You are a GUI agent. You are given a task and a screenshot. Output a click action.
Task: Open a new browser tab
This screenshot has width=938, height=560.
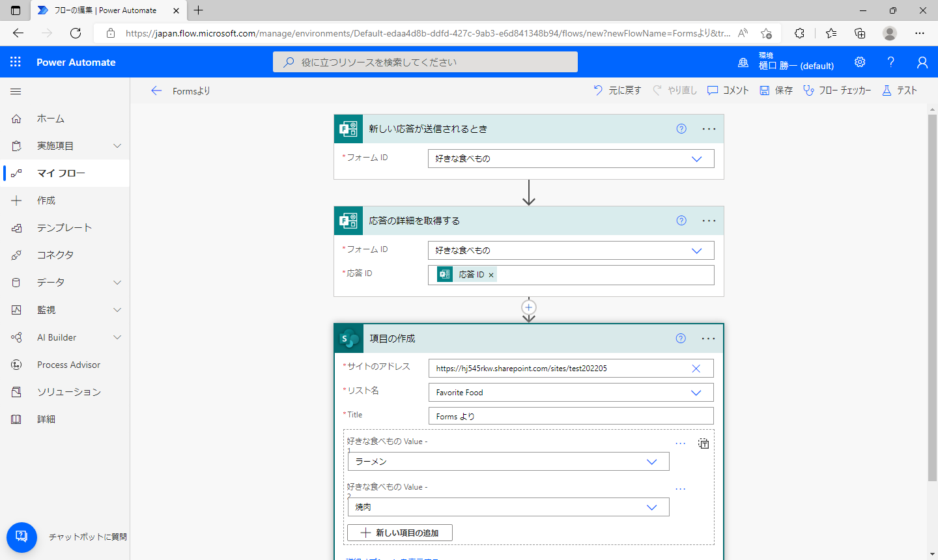point(199,10)
